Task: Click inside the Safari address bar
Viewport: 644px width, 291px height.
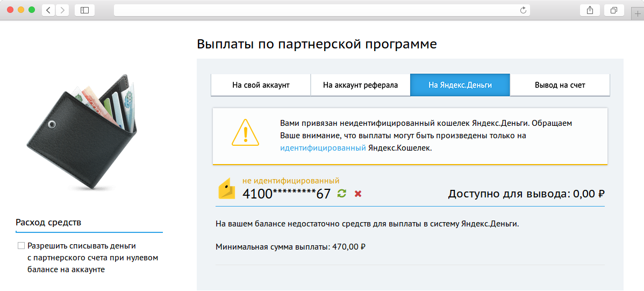Action: click(321, 10)
